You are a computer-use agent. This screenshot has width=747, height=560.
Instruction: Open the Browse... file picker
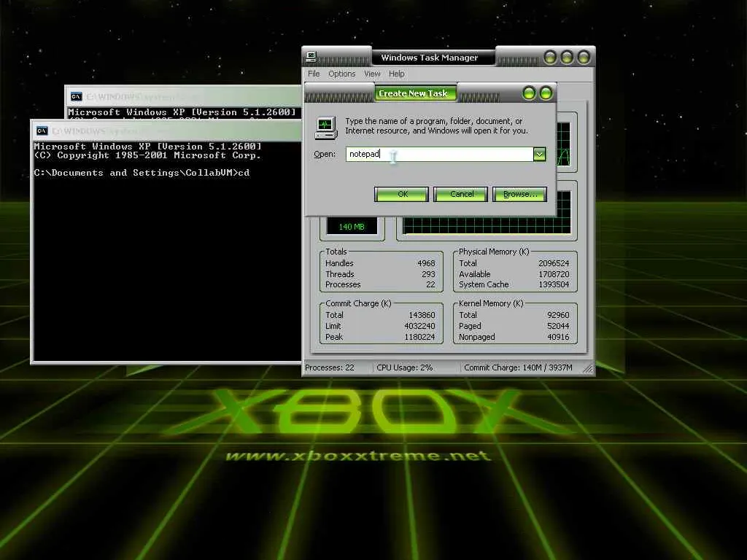[x=519, y=194]
